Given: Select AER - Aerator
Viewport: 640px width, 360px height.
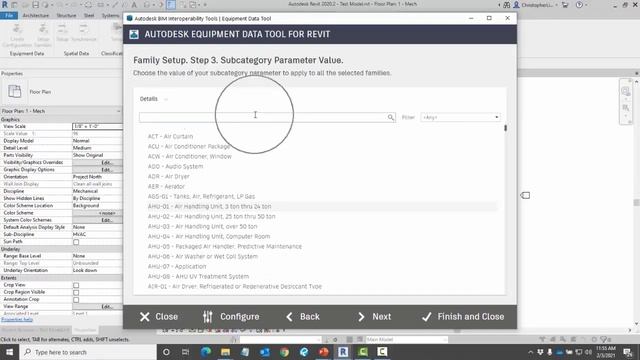Looking at the screenshot, I should (166, 187).
